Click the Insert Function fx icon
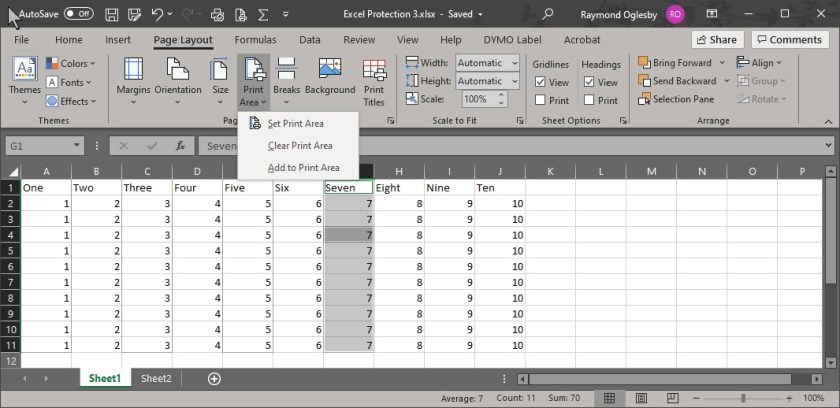Viewport: 840px width, 408px height. coord(181,146)
